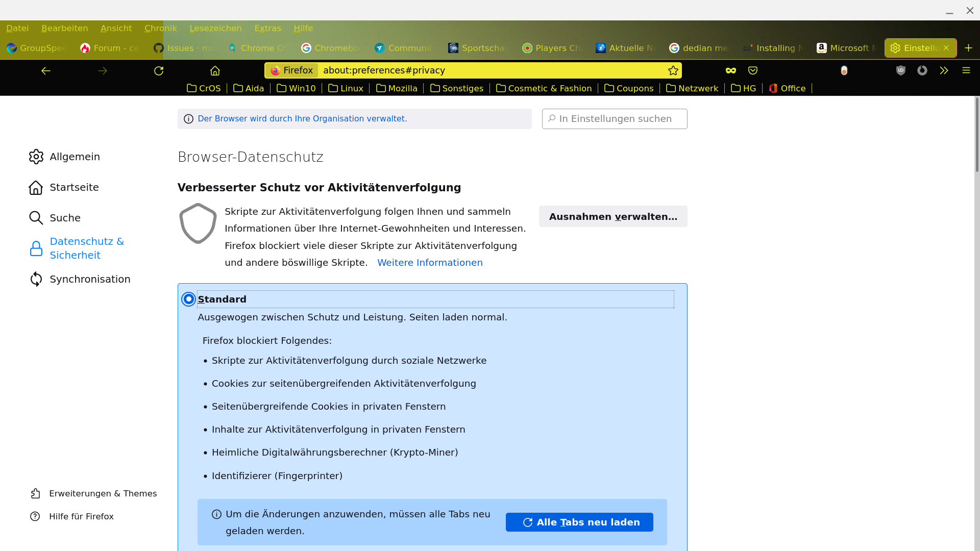
Task: Open the Netzwerk bookmarks folder
Action: 692,88
